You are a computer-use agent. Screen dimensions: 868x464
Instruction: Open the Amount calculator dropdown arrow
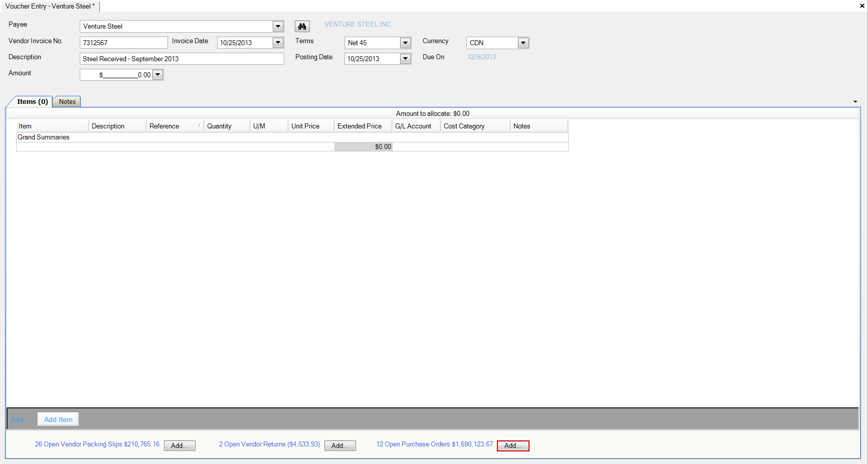pyautogui.click(x=157, y=75)
